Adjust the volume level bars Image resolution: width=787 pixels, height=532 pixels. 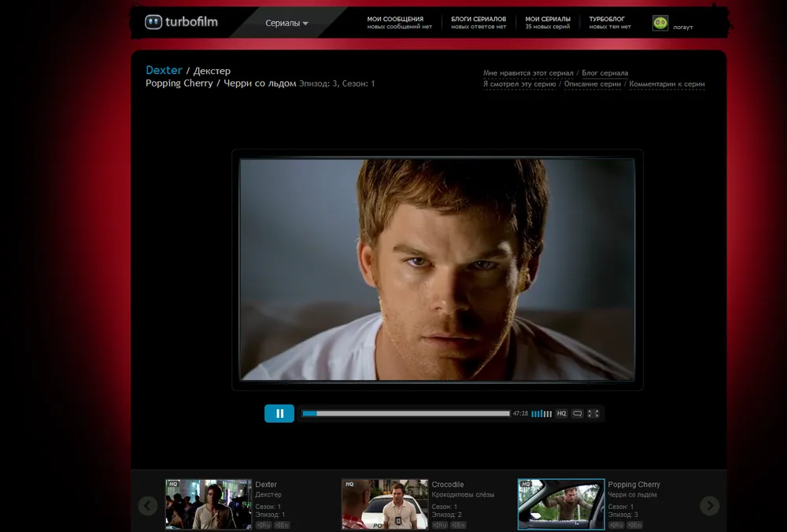point(541,413)
